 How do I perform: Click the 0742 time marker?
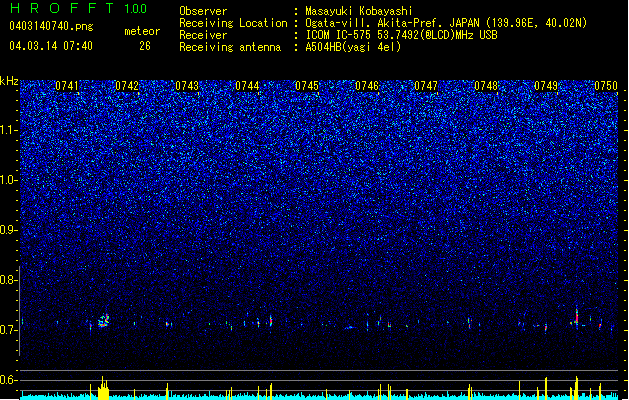(x=127, y=86)
